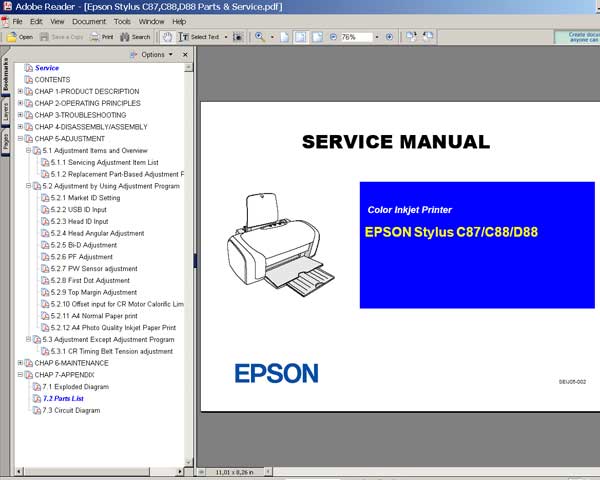Collapse CHAP 5-ADJUSTMENT node
This screenshot has width=600, height=480.
[x=20, y=139]
